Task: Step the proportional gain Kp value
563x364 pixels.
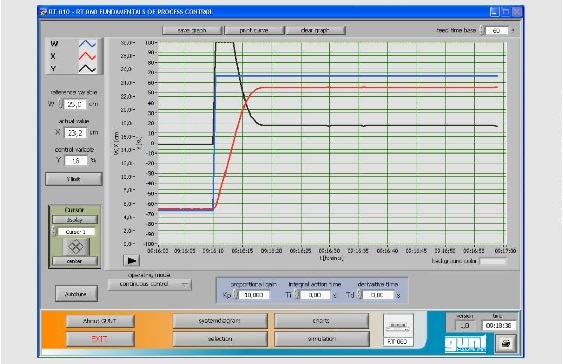Action: (x=236, y=295)
